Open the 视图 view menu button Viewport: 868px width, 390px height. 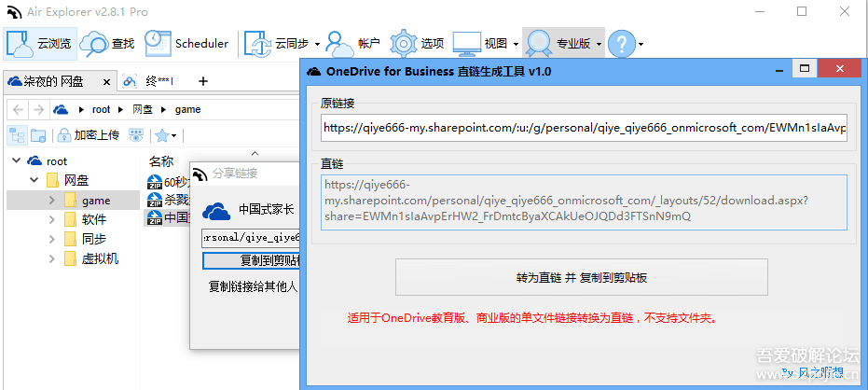pyautogui.click(x=481, y=43)
